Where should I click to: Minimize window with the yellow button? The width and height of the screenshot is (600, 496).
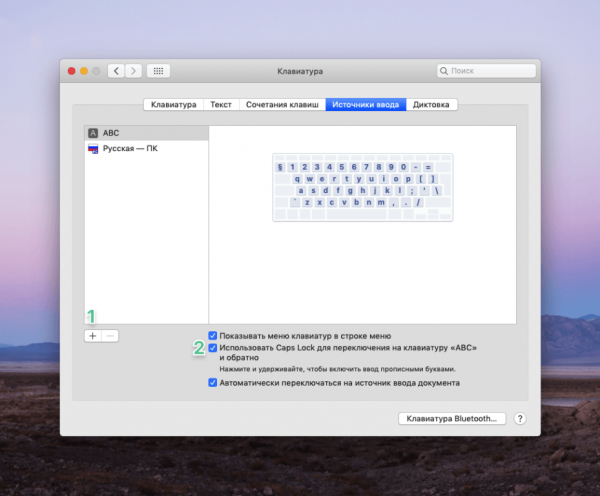84,71
